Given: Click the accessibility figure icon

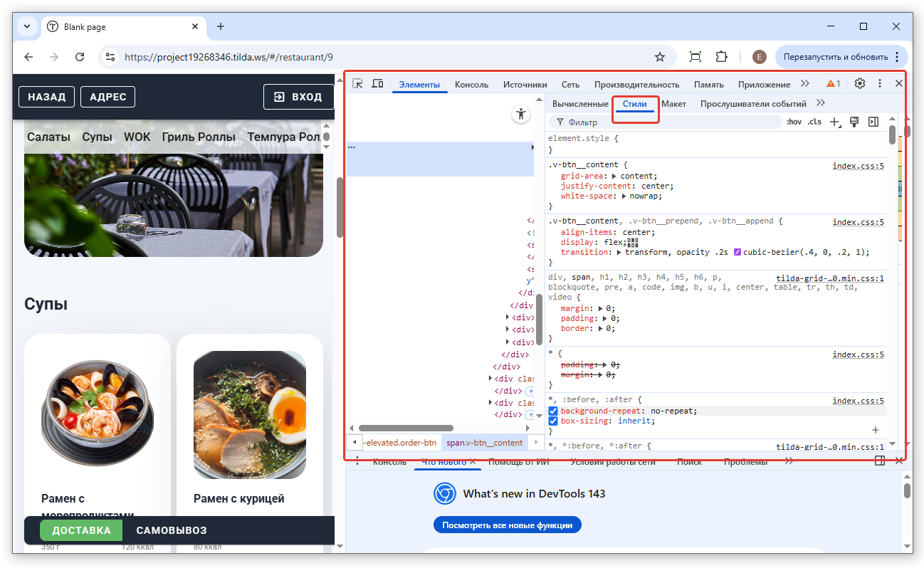Looking at the screenshot, I should [x=521, y=114].
